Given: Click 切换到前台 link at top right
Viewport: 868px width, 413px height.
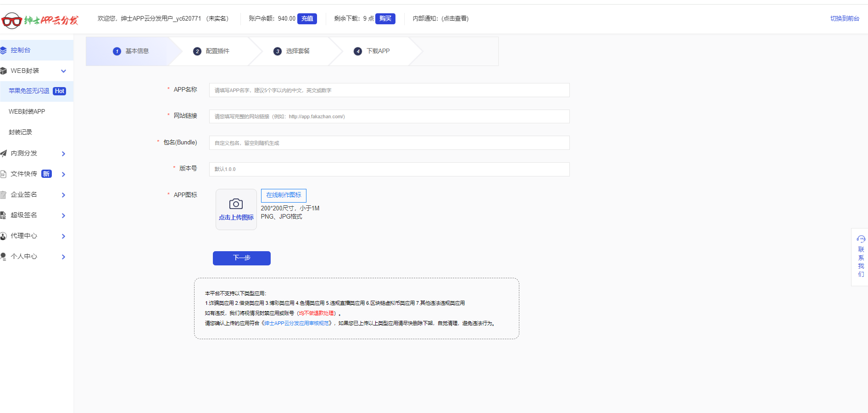Looking at the screenshot, I should point(844,19).
